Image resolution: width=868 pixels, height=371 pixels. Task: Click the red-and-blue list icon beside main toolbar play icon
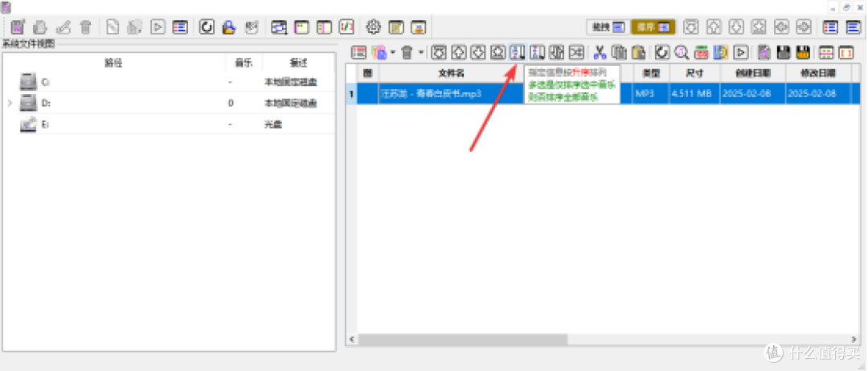[x=180, y=26]
